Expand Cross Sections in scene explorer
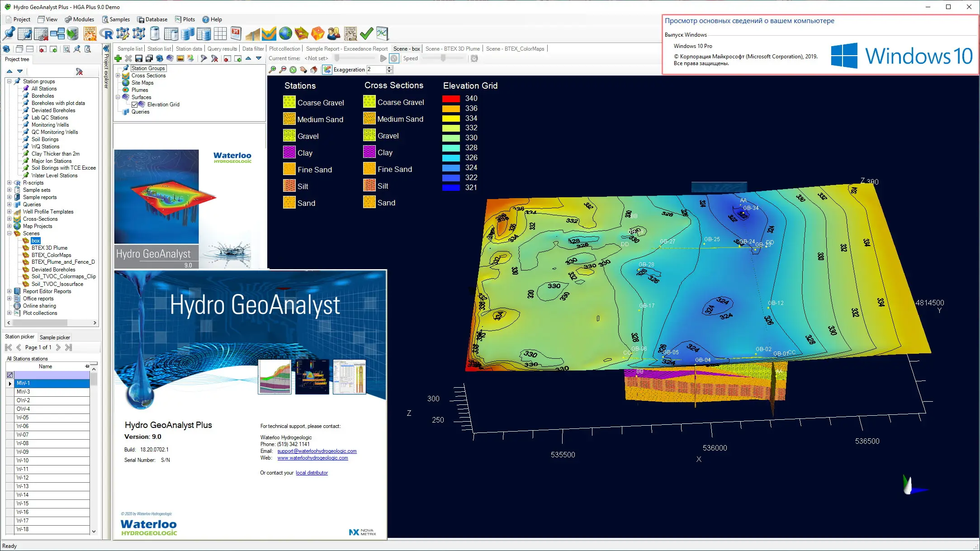 [118, 76]
